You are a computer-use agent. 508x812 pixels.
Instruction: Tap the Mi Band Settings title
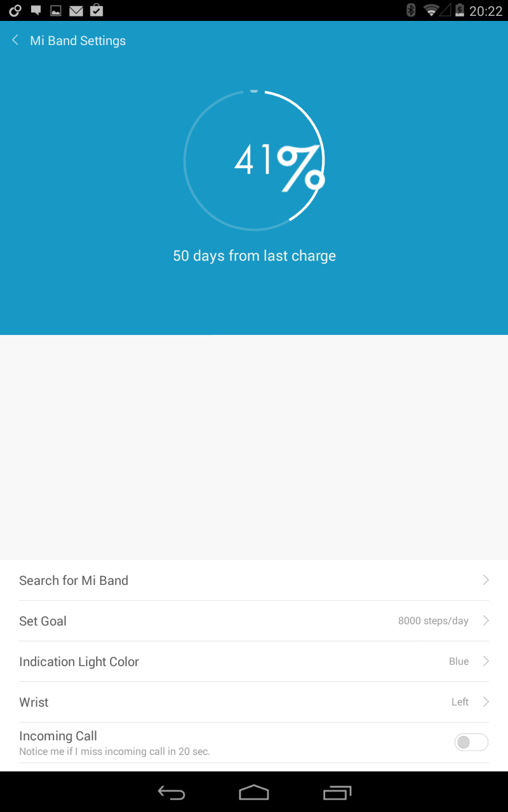pos(78,41)
